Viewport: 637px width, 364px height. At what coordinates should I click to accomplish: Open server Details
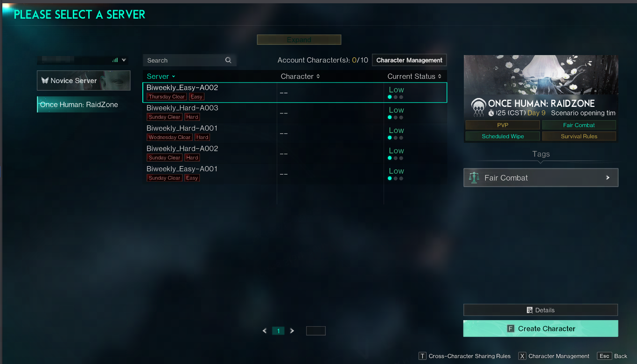click(x=540, y=310)
